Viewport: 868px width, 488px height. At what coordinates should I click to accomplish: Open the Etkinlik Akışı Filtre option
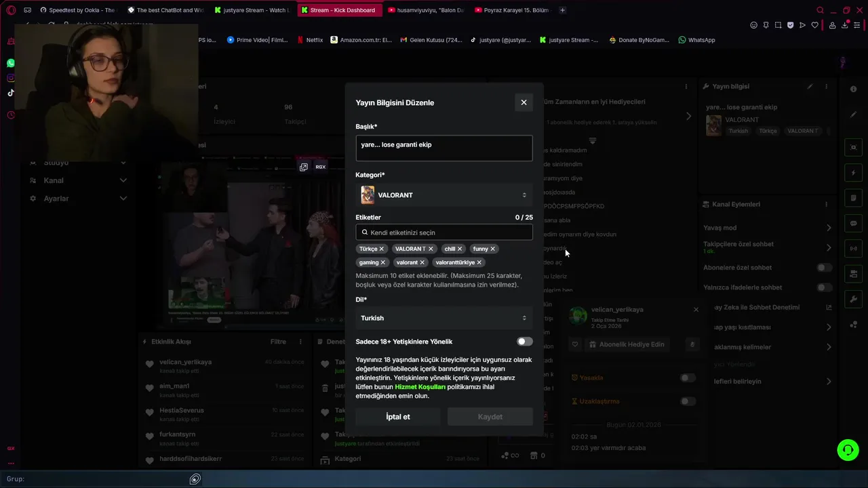tap(278, 342)
